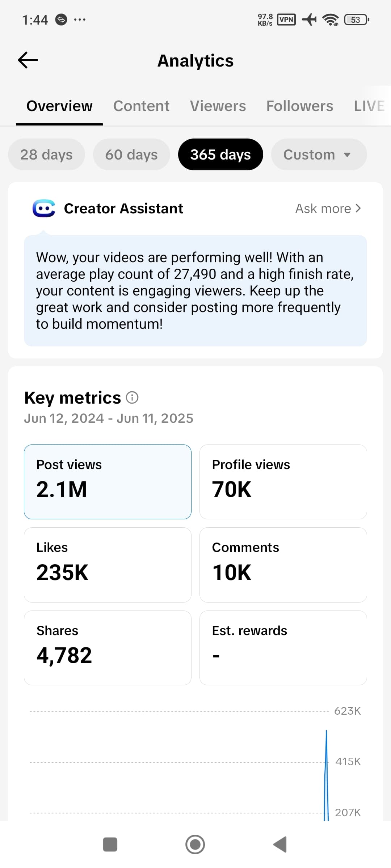The width and height of the screenshot is (391, 868).
Task: Switch to the Viewers tab
Action: (218, 106)
